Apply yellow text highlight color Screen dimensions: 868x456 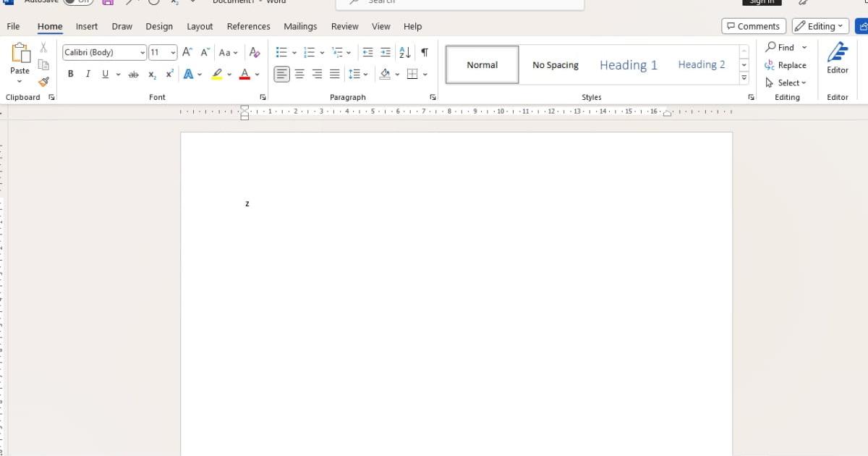coord(216,74)
